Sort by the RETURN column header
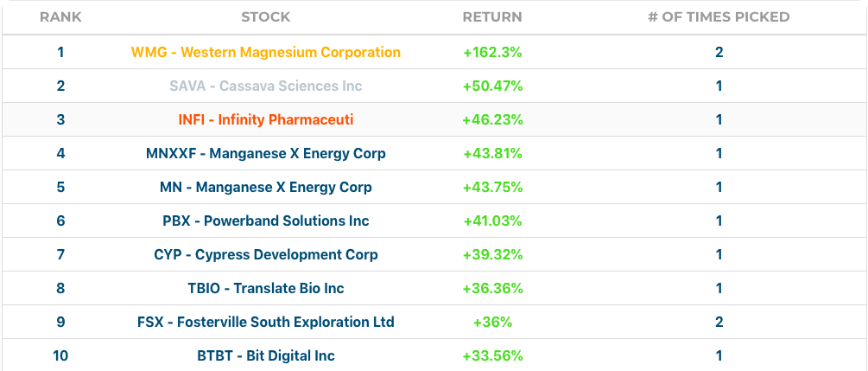This screenshot has width=868, height=371. point(492,17)
